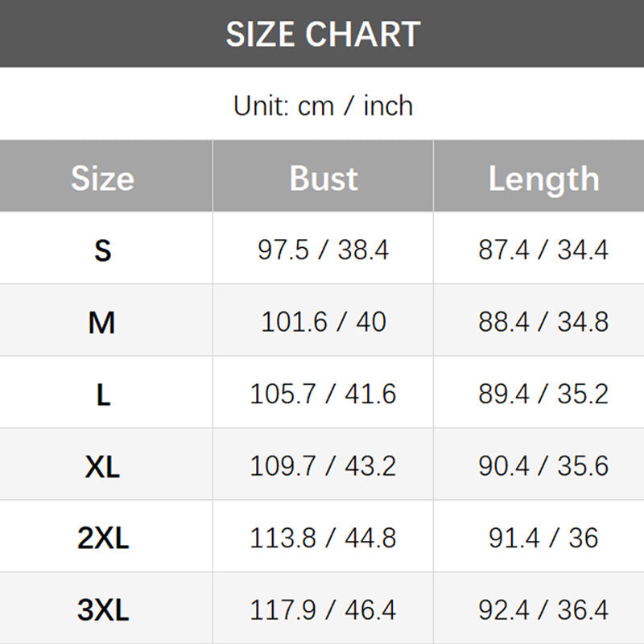Click the 2XL size row label
The height and width of the screenshot is (644, 644).
[102, 539]
